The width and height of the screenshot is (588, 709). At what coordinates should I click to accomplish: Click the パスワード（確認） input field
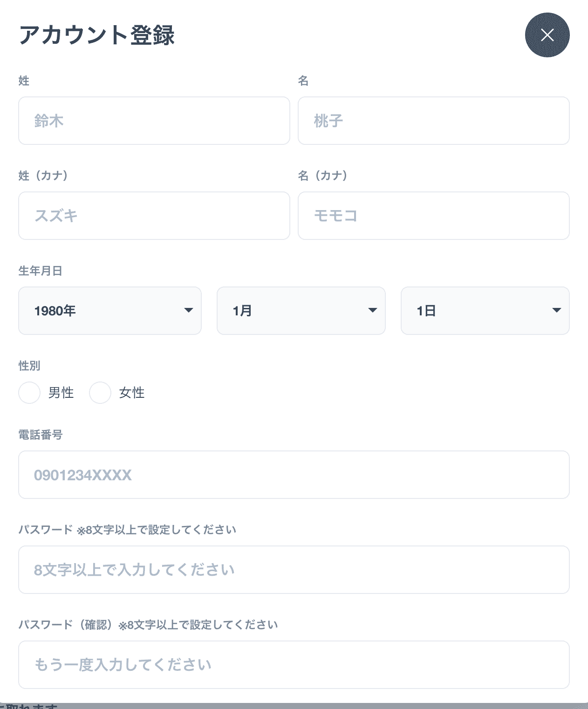tap(294, 665)
